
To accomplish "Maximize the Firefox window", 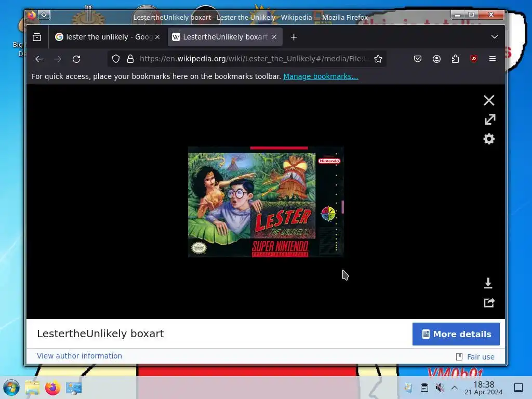I will point(471,15).
